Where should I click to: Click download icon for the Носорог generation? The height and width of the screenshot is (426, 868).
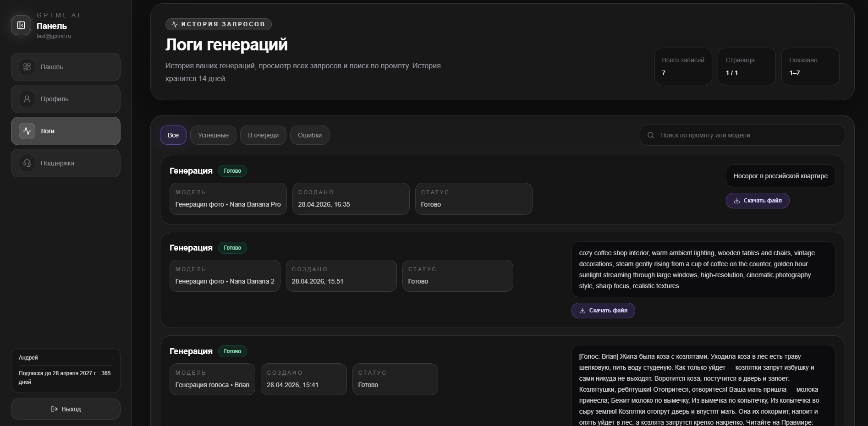click(737, 201)
